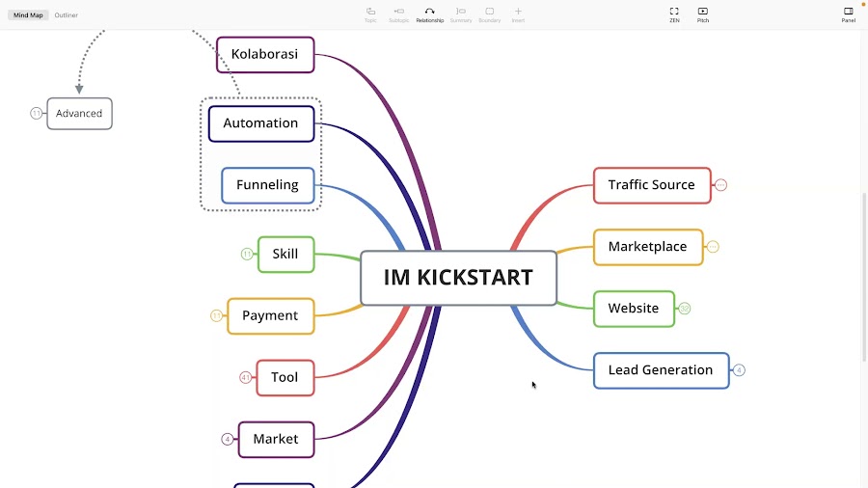Open the Insert toolbar menu
The image size is (868, 488).
(x=518, y=14)
